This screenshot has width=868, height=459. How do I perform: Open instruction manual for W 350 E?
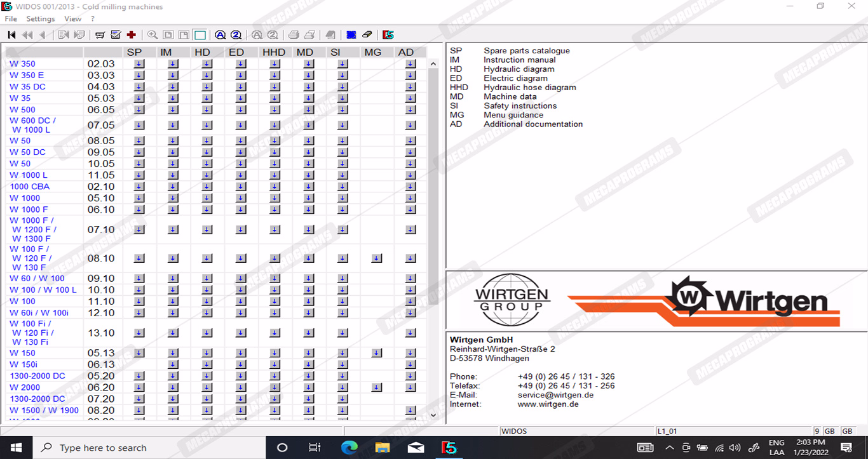tap(173, 75)
